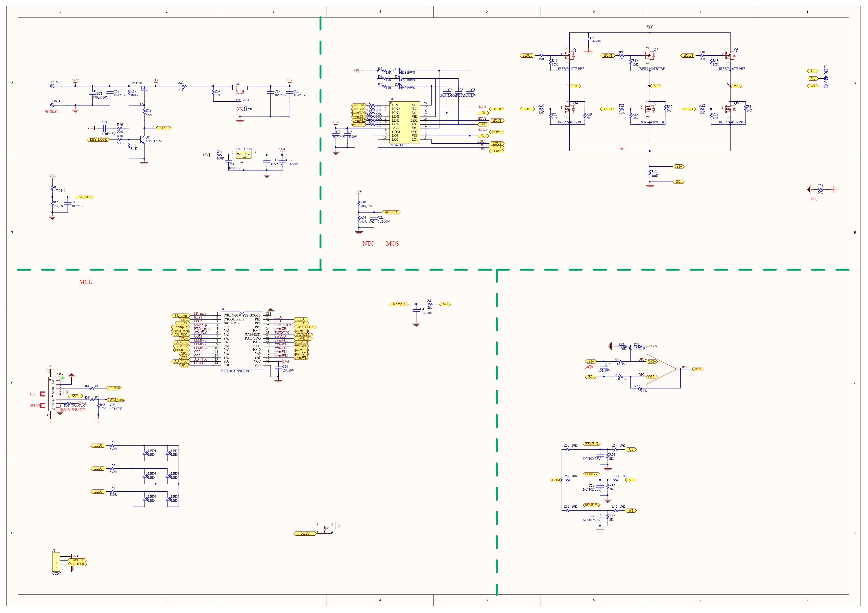Click the 'PGND' terminal label
The image size is (868, 613).
click(55, 101)
